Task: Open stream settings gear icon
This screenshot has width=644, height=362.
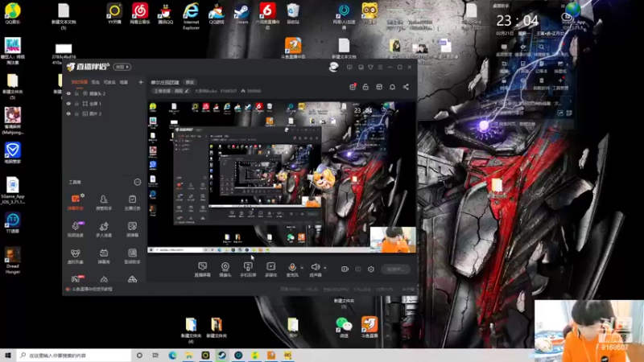Action: pos(371,269)
